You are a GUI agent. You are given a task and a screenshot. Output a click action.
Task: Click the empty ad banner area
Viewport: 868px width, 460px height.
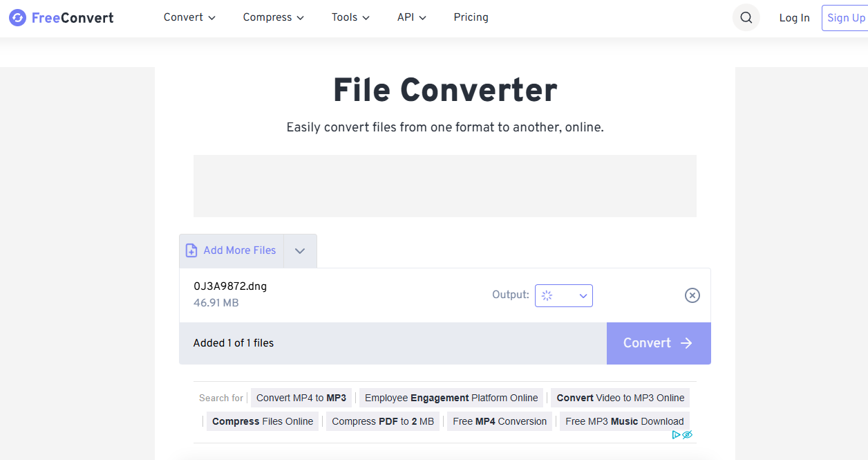445,186
